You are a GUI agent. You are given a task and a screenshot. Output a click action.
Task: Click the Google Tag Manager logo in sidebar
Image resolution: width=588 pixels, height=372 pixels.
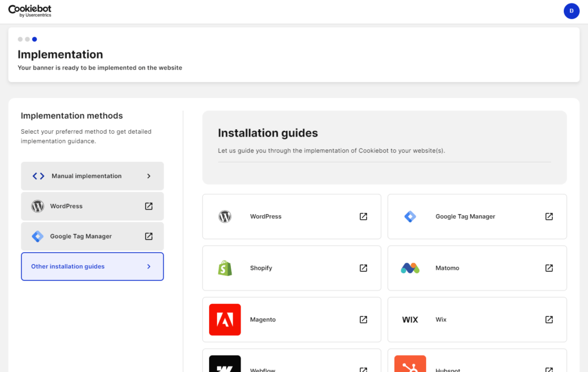(x=37, y=237)
